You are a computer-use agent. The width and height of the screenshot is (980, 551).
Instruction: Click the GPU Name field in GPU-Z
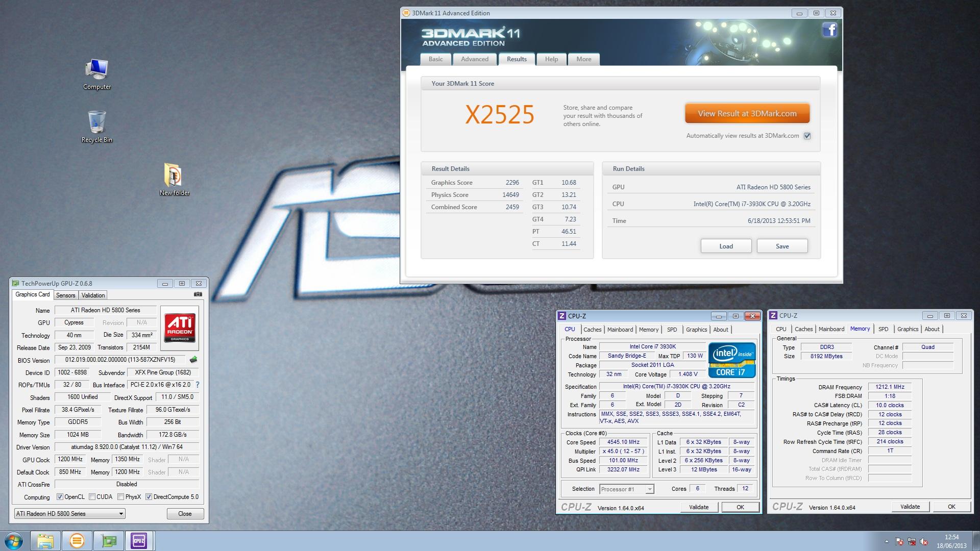coord(105,310)
